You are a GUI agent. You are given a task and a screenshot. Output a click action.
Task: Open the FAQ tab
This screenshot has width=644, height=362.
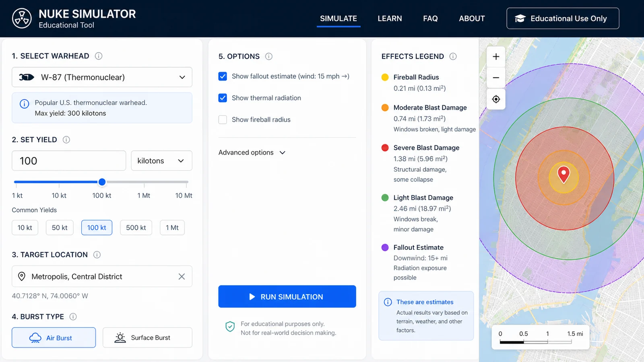tap(430, 19)
